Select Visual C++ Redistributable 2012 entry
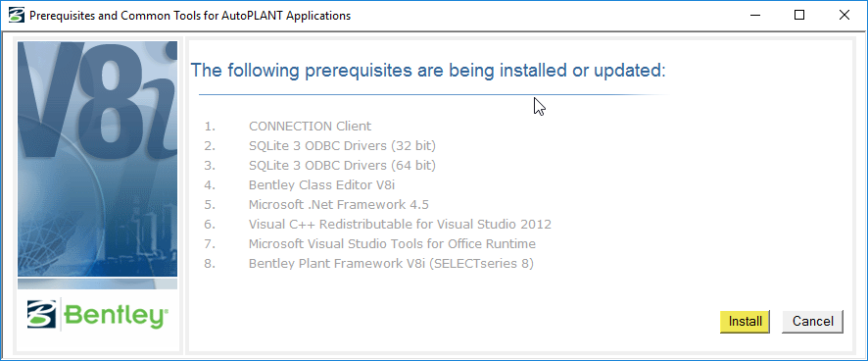The image size is (868, 361). [400, 224]
